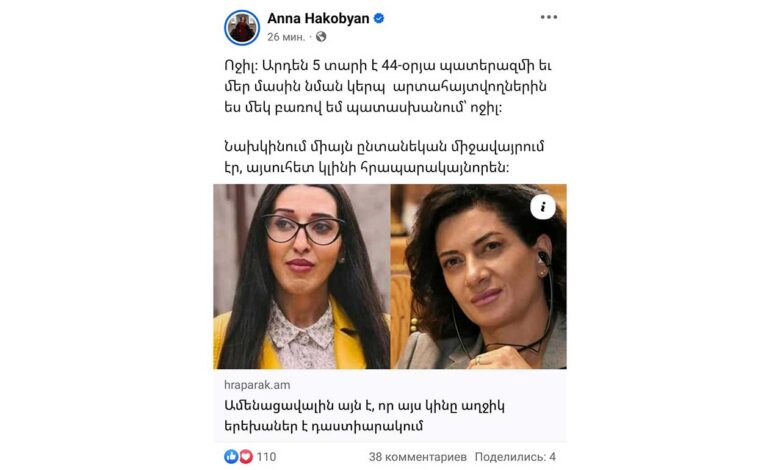
Task: Click the red heart reaction icon
Action: pyautogui.click(x=246, y=456)
